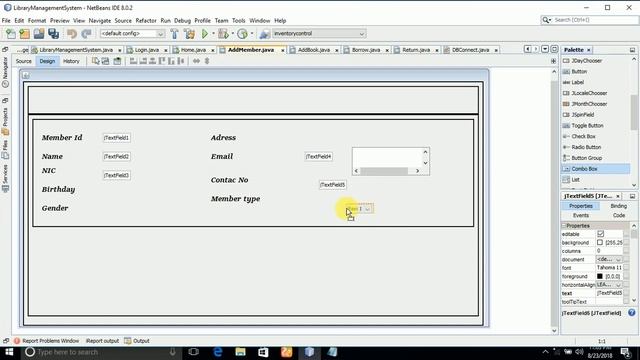This screenshot has height=360, width=640.
Task: Click the NetBeans cube icon on taskbar
Action: [x=309, y=352]
